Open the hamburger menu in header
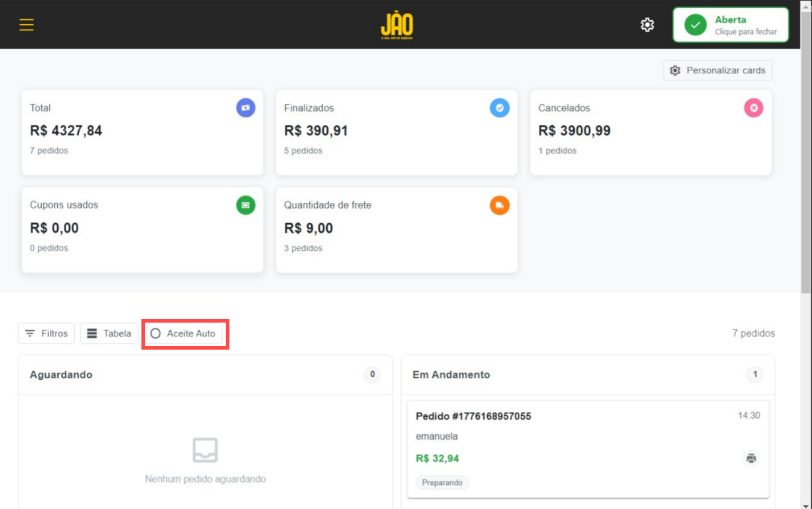Image resolution: width=812 pixels, height=509 pixels. click(26, 25)
